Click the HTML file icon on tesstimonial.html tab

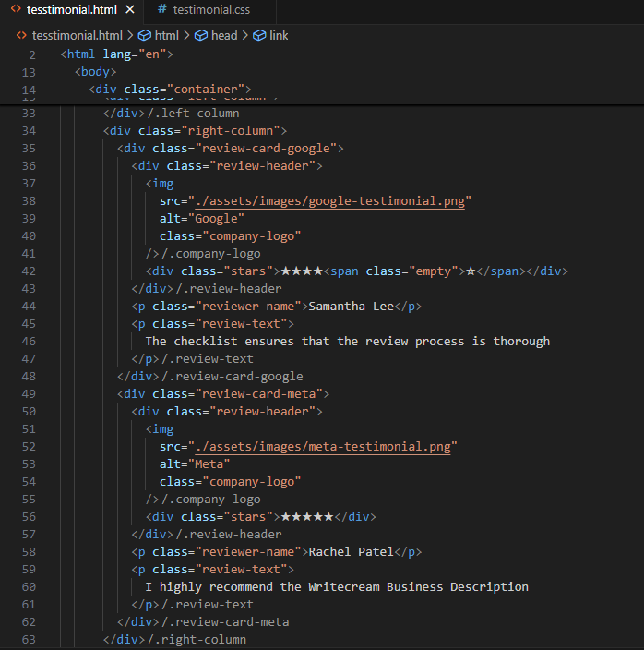tap(16, 9)
